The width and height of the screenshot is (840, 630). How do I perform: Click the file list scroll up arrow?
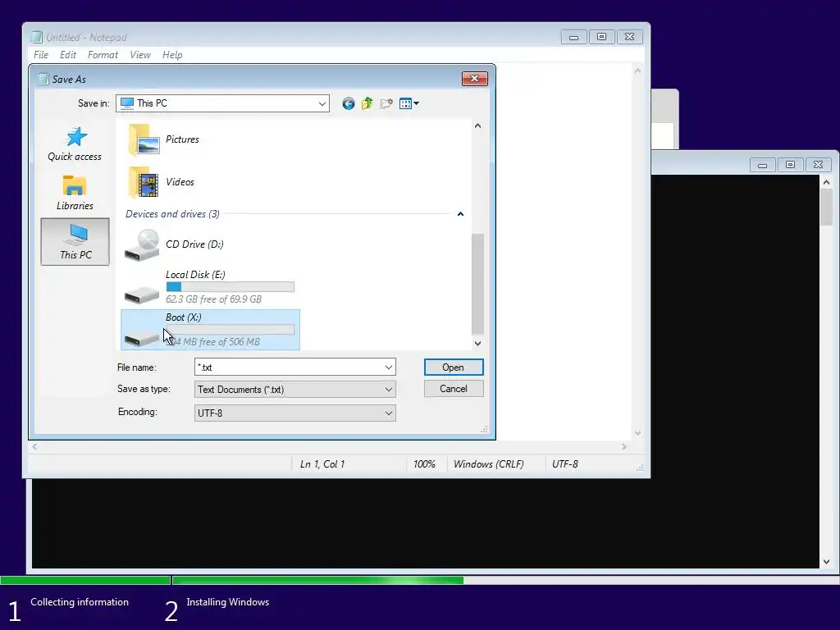click(x=477, y=126)
